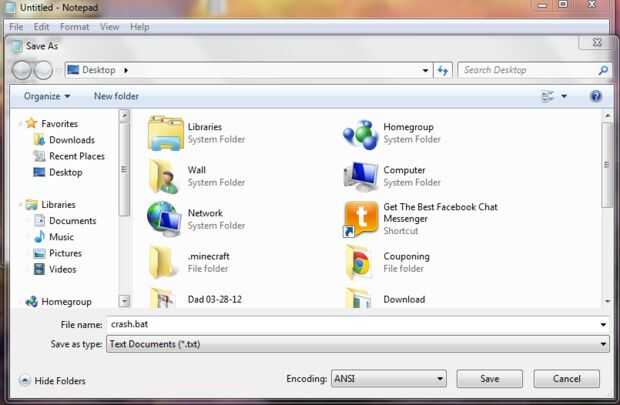620x405 pixels.
Task: Select the Wall user folder icon
Action: coord(163,176)
